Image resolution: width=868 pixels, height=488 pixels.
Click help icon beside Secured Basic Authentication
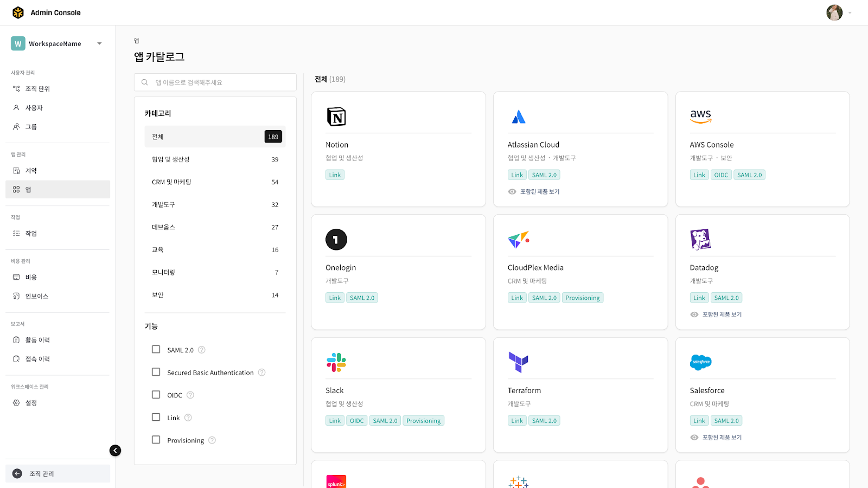pyautogui.click(x=262, y=373)
